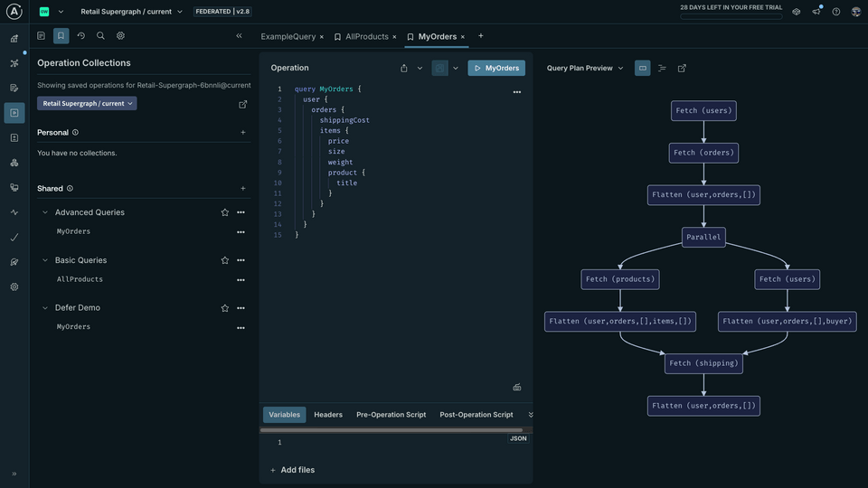Close the AllProducts tab

[x=394, y=37]
